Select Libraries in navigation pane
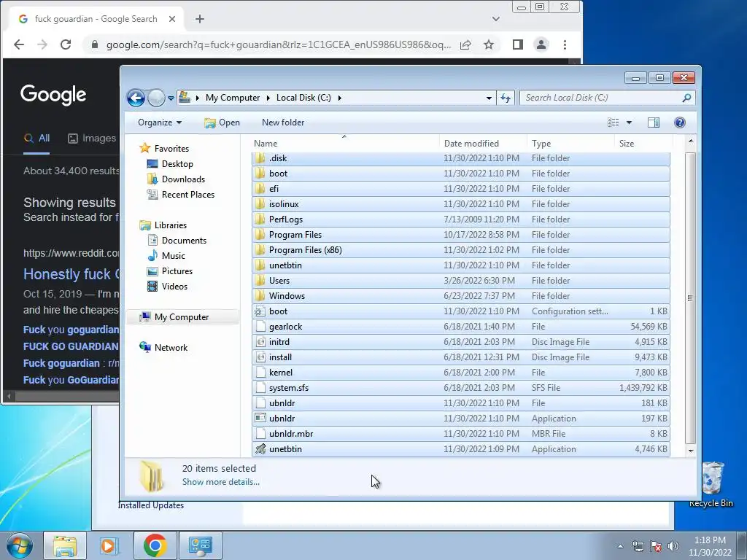The height and width of the screenshot is (560, 747). click(163, 225)
